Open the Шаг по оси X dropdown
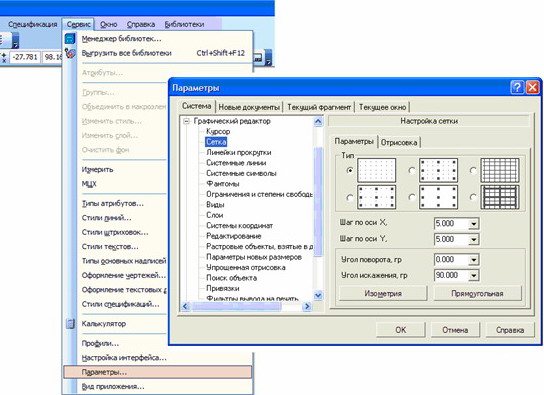 click(x=474, y=224)
